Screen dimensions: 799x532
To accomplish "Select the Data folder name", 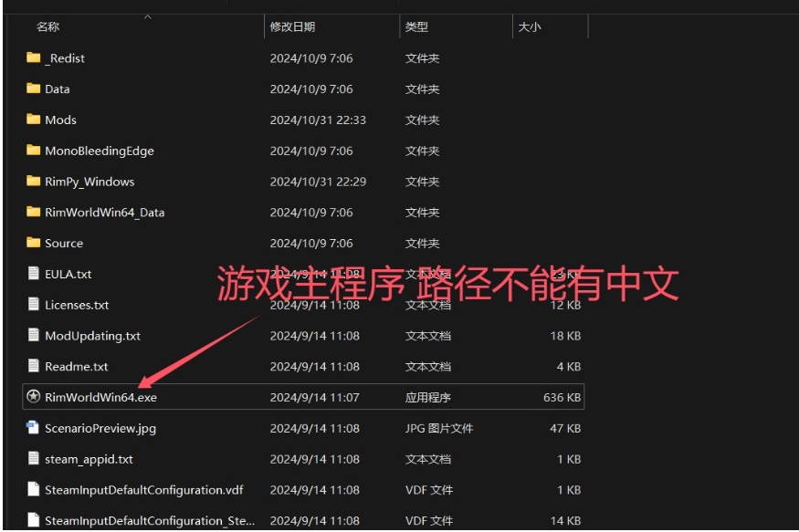I will pos(57,89).
